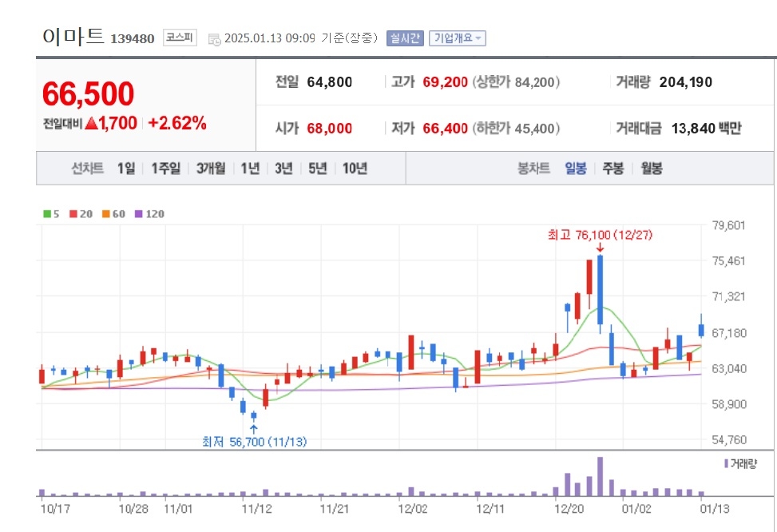This screenshot has width=777, height=532.
Task: Click the 고가 value 69,200
Action: pyautogui.click(x=445, y=82)
